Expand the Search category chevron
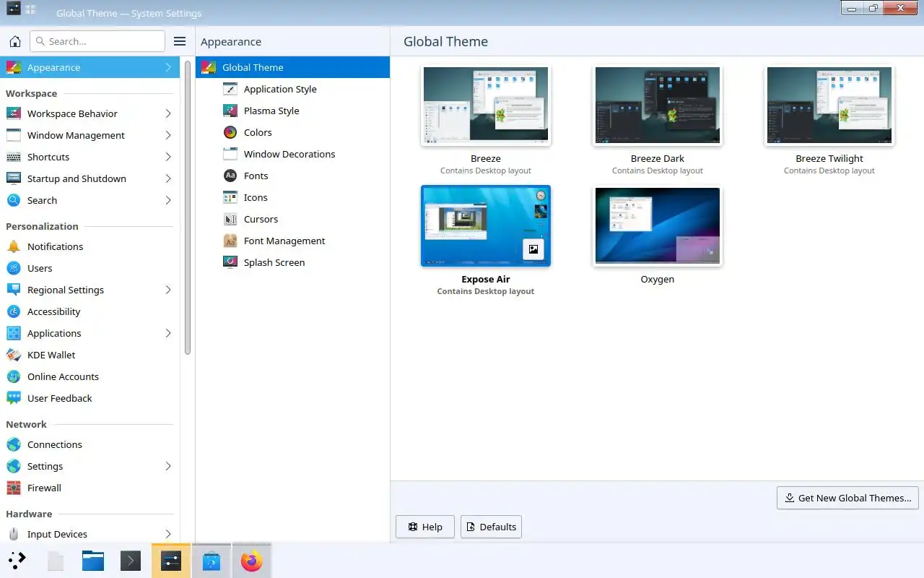Viewport: 924px width, 578px height. (168, 200)
